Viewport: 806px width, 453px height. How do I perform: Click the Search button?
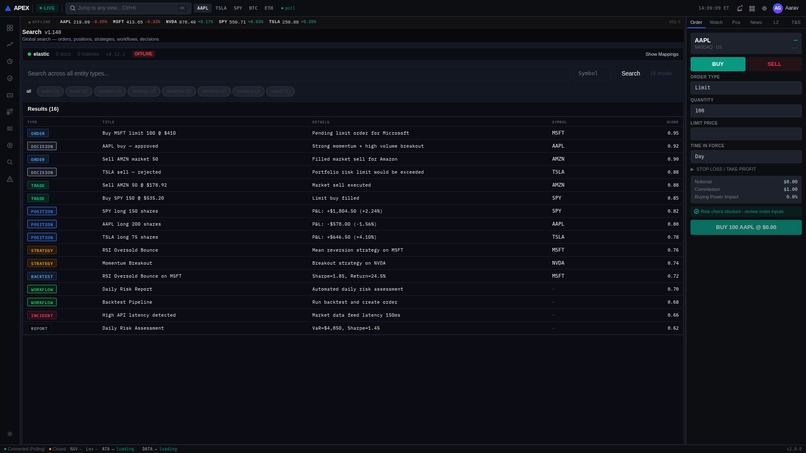tap(631, 74)
